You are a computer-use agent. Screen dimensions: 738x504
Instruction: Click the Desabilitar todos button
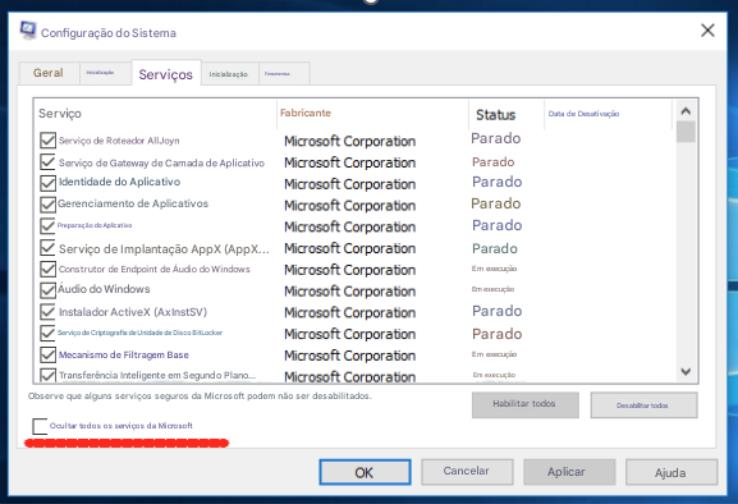tap(644, 405)
